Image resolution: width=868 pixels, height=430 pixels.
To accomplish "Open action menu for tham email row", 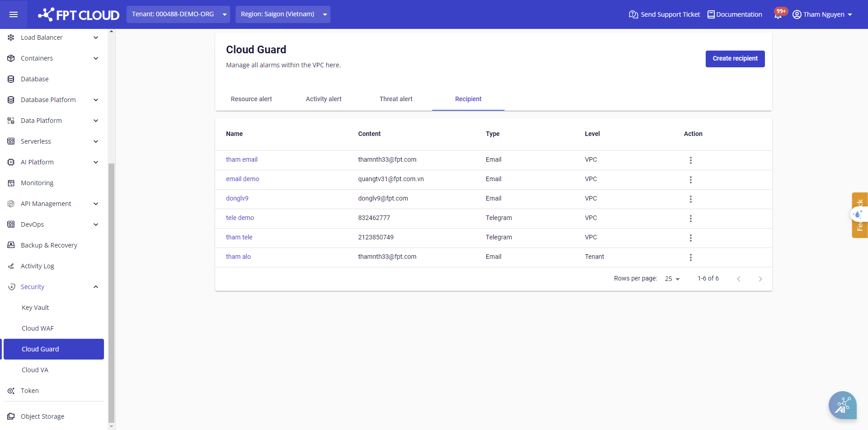I will click(x=690, y=160).
